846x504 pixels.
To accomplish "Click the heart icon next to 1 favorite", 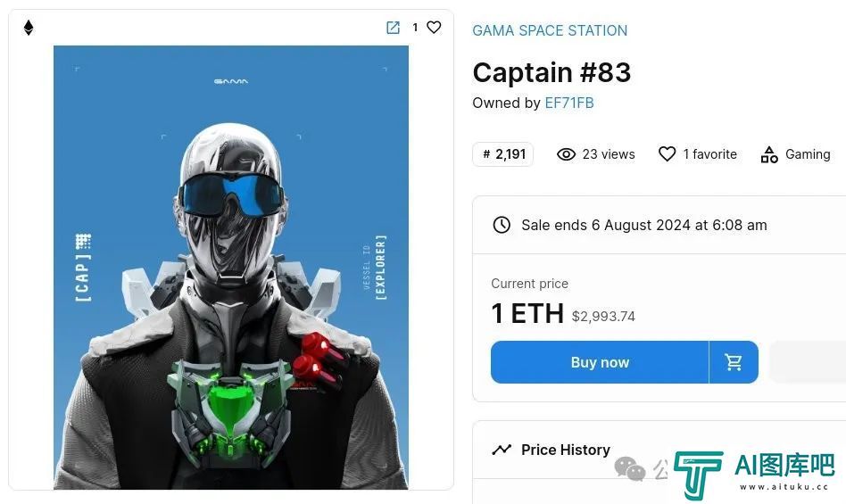I will [x=667, y=154].
